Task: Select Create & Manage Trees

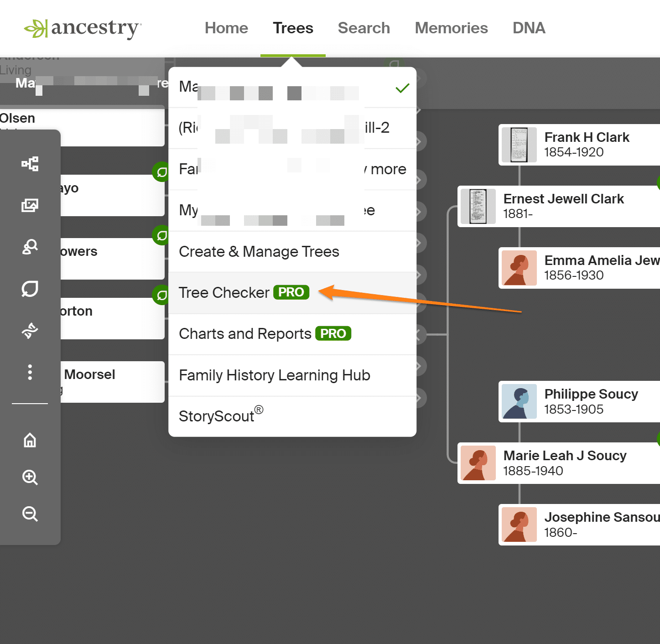Action: coord(292,252)
